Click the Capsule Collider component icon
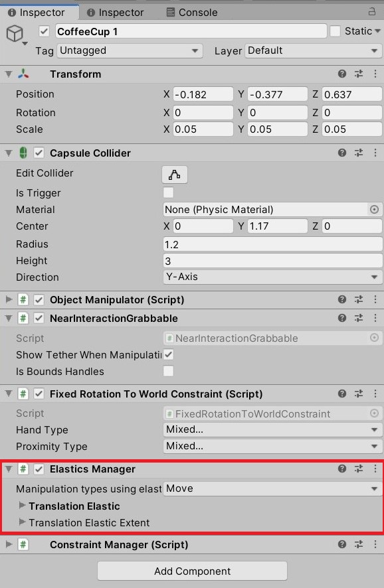This screenshot has width=384, height=588. pos(23,153)
